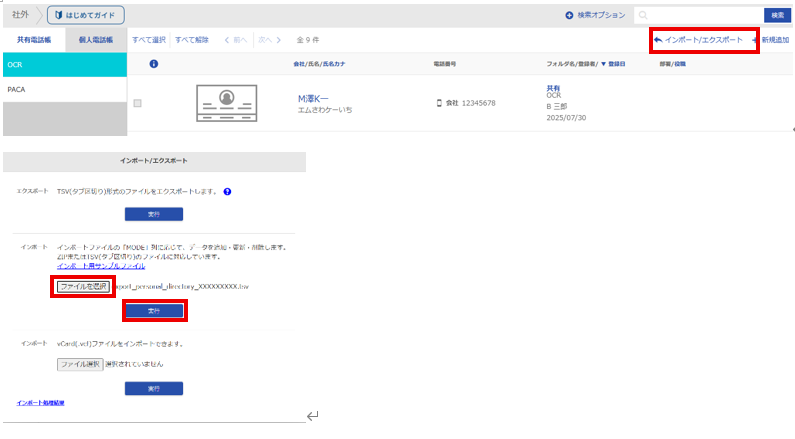
Task: Go to next page with 次へ
Action: [x=269, y=40]
